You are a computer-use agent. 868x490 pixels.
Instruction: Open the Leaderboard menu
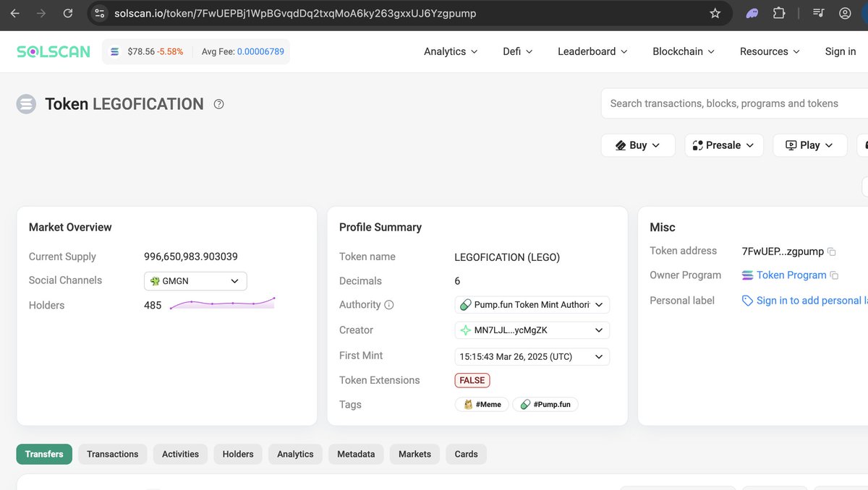592,51
